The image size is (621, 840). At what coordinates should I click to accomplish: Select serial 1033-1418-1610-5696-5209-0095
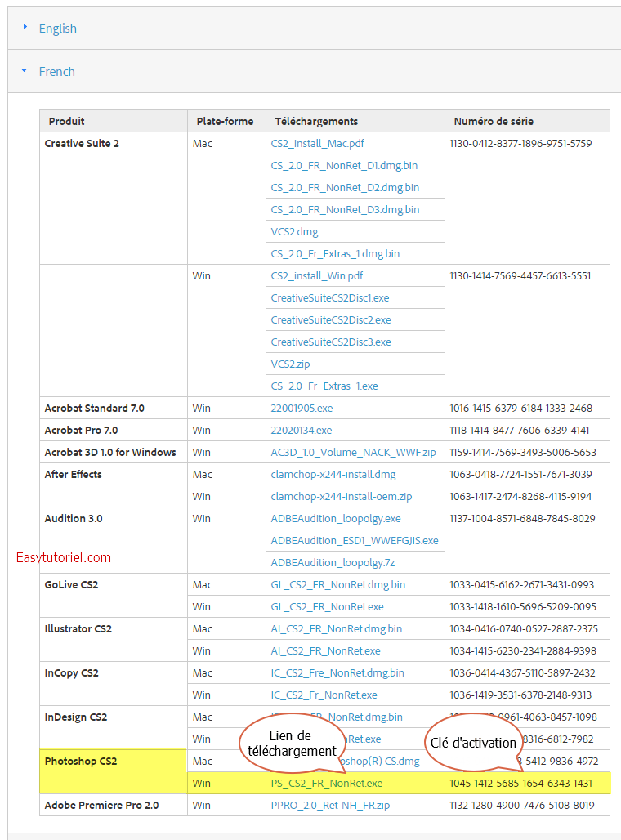[523, 607]
